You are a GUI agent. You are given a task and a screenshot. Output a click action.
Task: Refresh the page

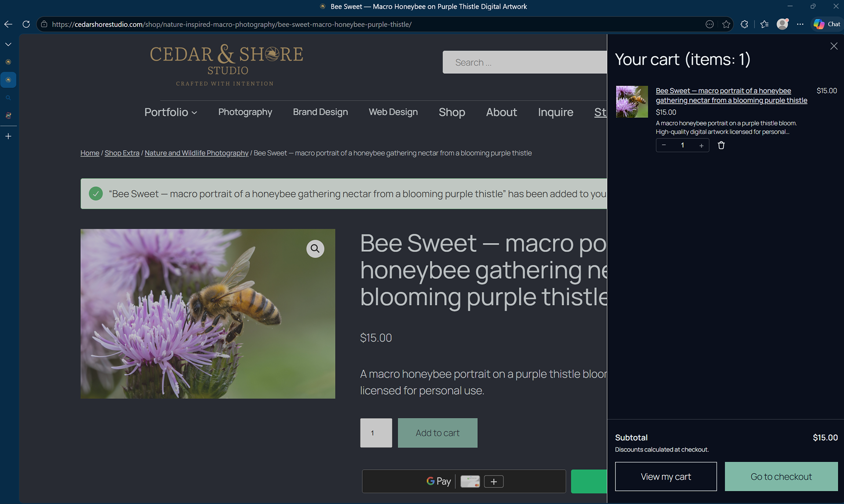(x=26, y=24)
